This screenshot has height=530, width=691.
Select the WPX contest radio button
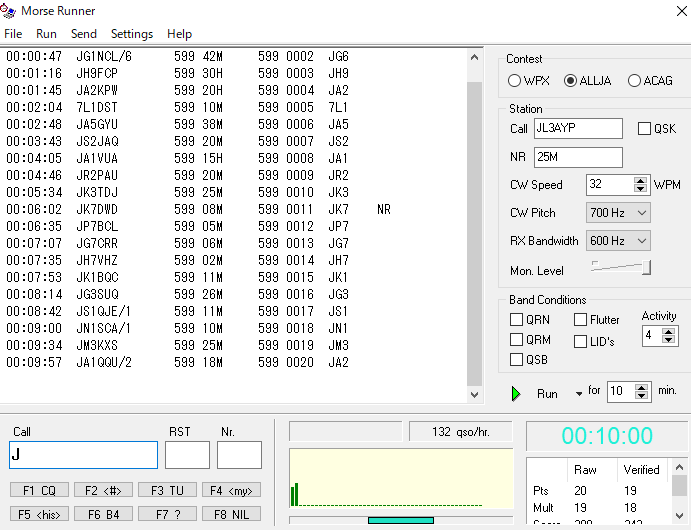(x=514, y=81)
